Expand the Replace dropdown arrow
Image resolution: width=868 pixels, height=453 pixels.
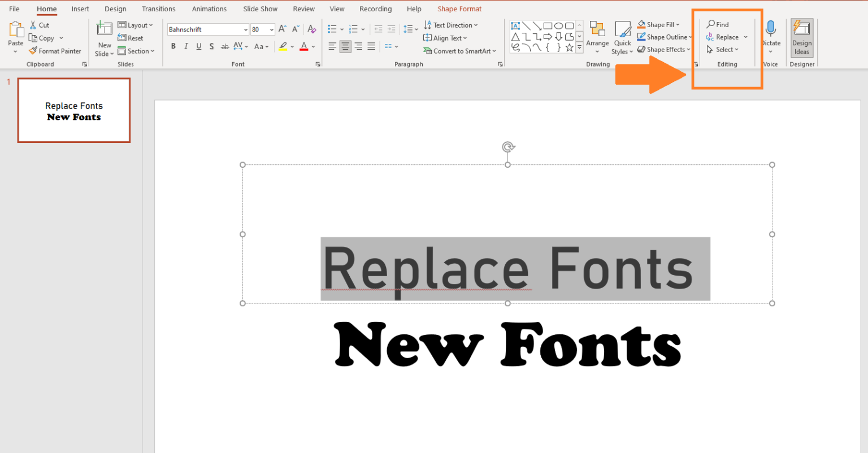[745, 37]
